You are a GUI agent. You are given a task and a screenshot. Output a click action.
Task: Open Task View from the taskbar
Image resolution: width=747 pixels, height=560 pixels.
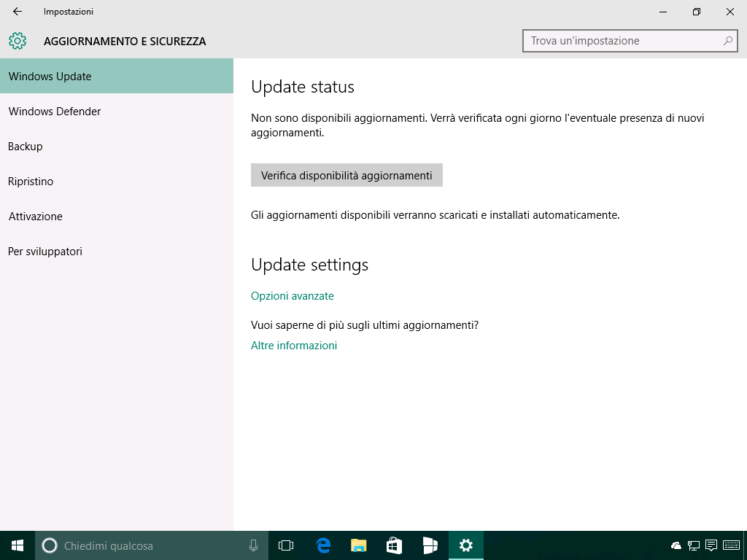286,545
